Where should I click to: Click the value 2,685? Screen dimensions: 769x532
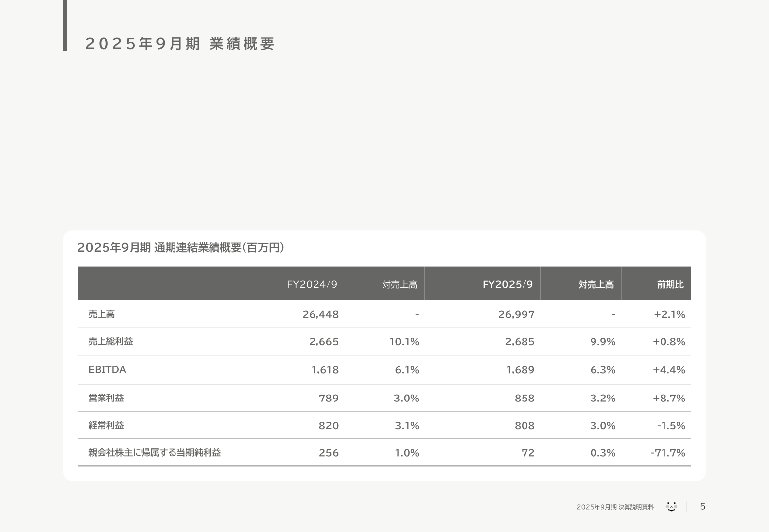tap(520, 341)
